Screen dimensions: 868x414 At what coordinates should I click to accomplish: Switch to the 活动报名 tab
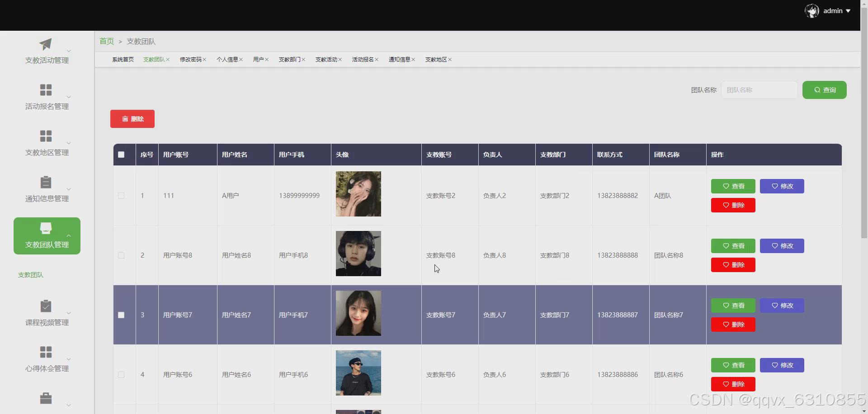click(x=363, y=60)
